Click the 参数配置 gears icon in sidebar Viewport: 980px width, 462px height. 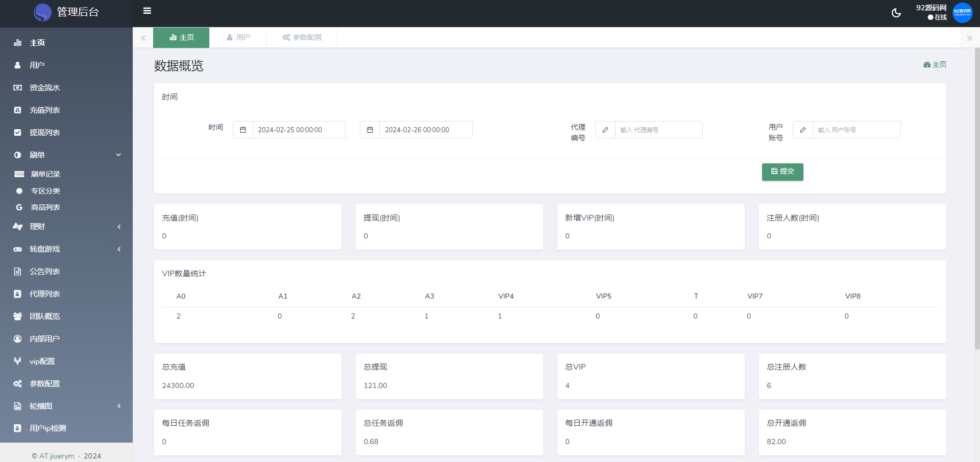(x=18, y=384)
